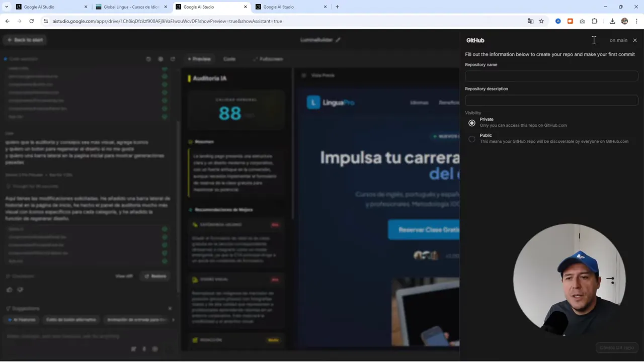Click the View diff button
The height and width of the screenshot is (362, 644).
point(124,276)
